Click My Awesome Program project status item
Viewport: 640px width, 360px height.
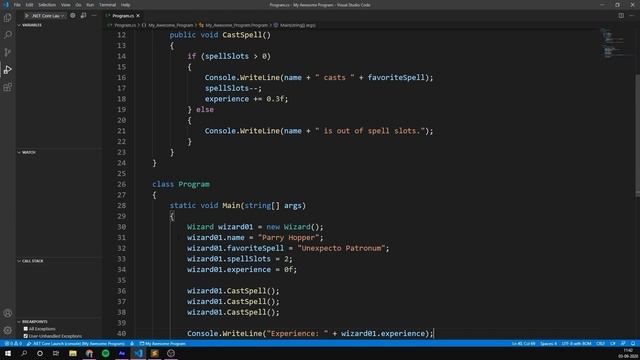coord(163,344)
